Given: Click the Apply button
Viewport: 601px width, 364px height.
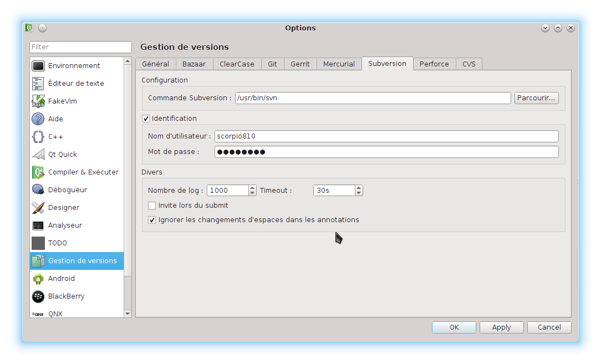Looking at the screenshot, I should point(501,327).
